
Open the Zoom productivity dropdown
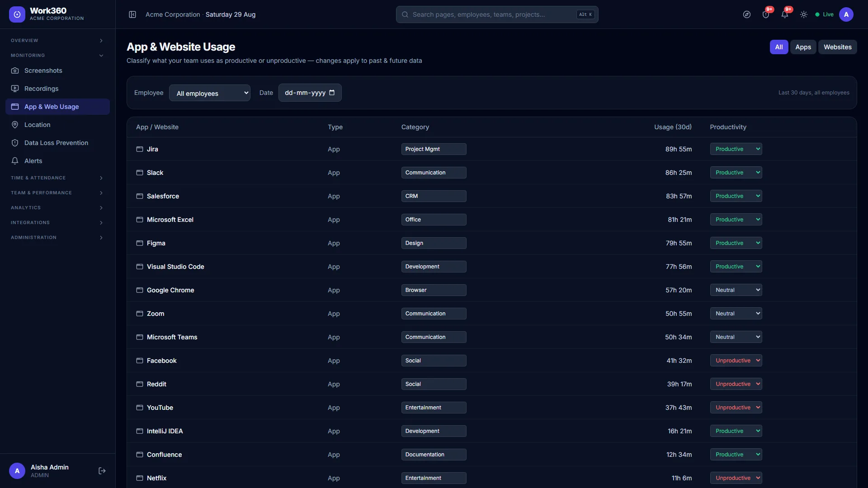click(736, 314)
